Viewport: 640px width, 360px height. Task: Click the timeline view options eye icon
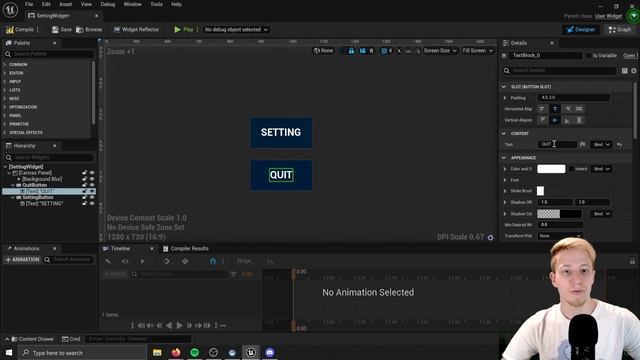point(125,261)
